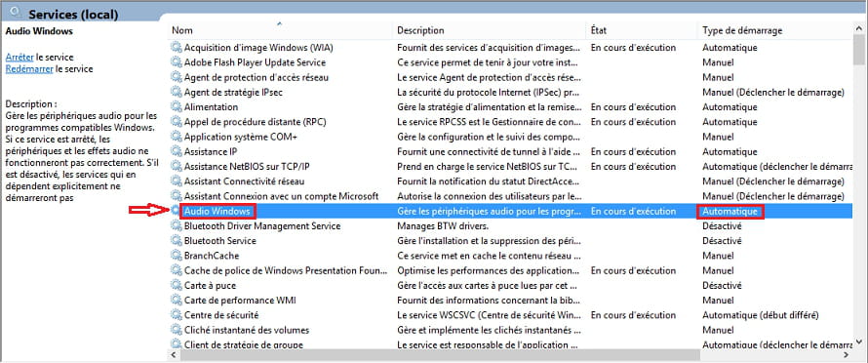
Task: Click gear icon for Assistant Connectivité réseau
Action: 176,181
